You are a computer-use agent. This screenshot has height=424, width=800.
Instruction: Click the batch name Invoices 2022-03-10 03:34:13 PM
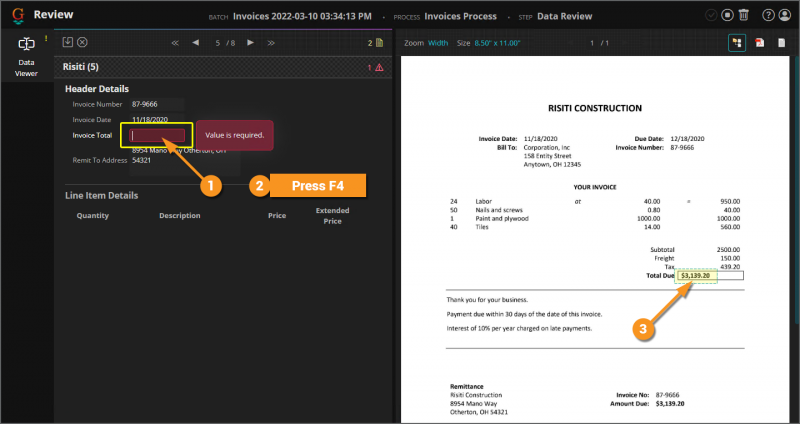(x=302, y=16)
